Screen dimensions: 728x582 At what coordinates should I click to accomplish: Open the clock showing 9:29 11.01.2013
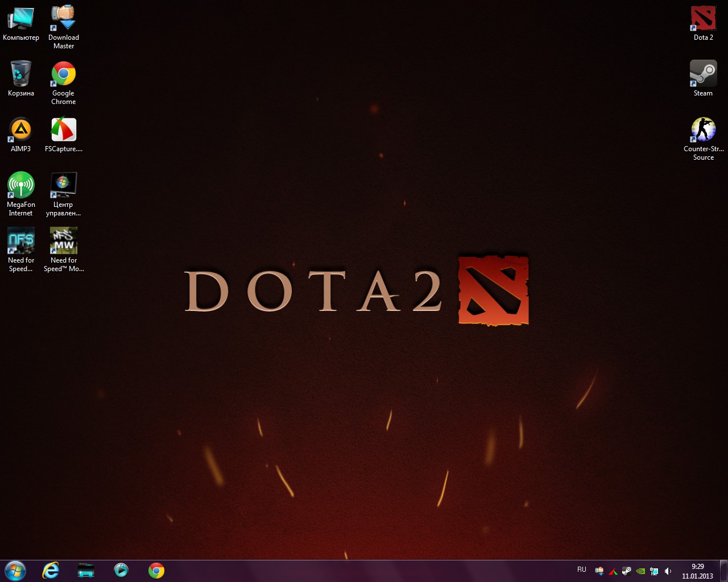pos(698,571)
